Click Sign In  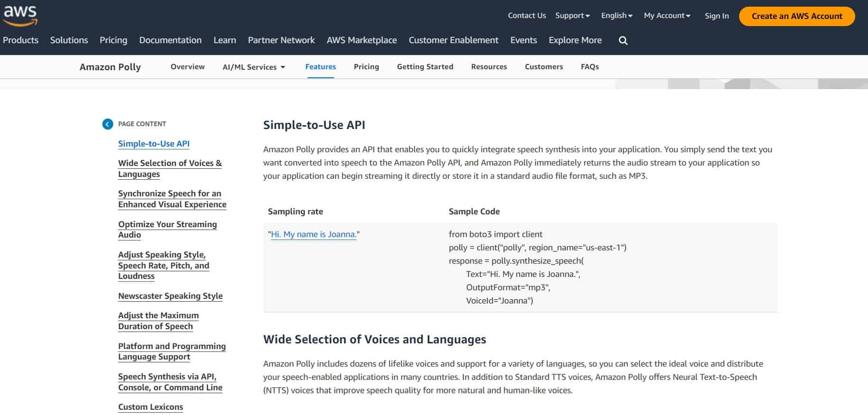point(716,16)
